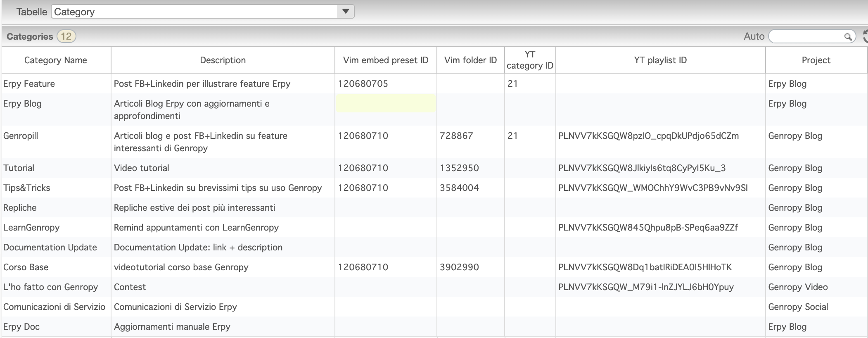Click the Genropy Social project cell

[x=798, y=307]
